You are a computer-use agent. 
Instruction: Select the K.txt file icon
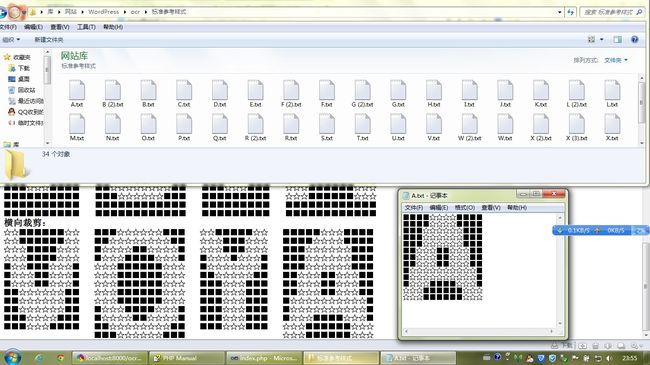pyautogui.click(x=541, y=90)
